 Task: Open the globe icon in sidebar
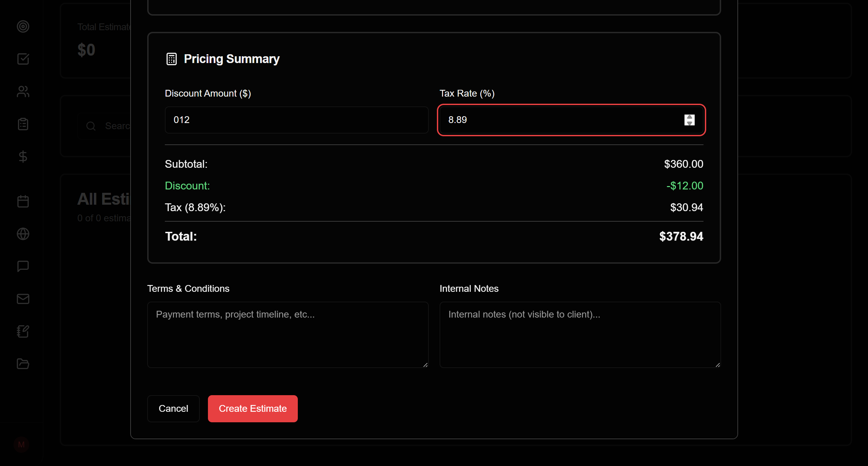coord(23,234)
